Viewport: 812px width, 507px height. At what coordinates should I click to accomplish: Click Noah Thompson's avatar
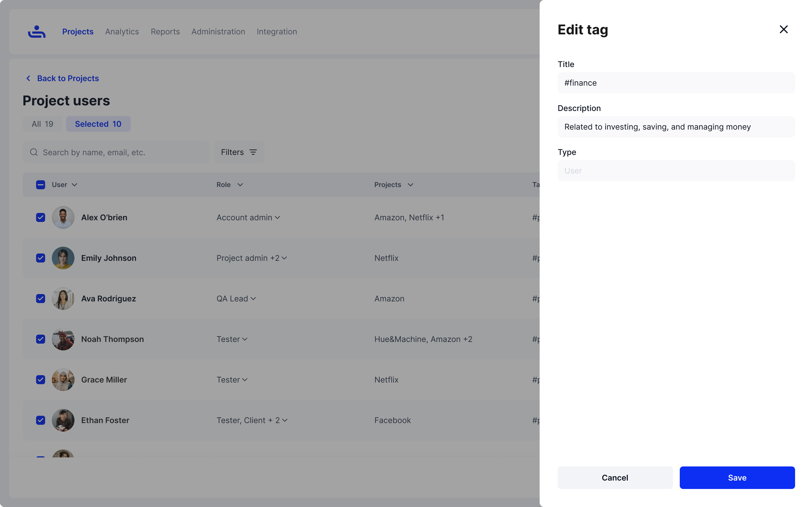tap(63, 339)
